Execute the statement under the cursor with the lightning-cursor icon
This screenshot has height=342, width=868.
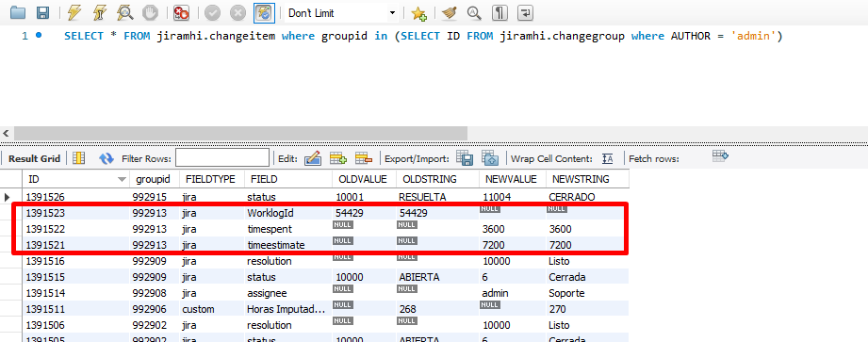point(100,12)
